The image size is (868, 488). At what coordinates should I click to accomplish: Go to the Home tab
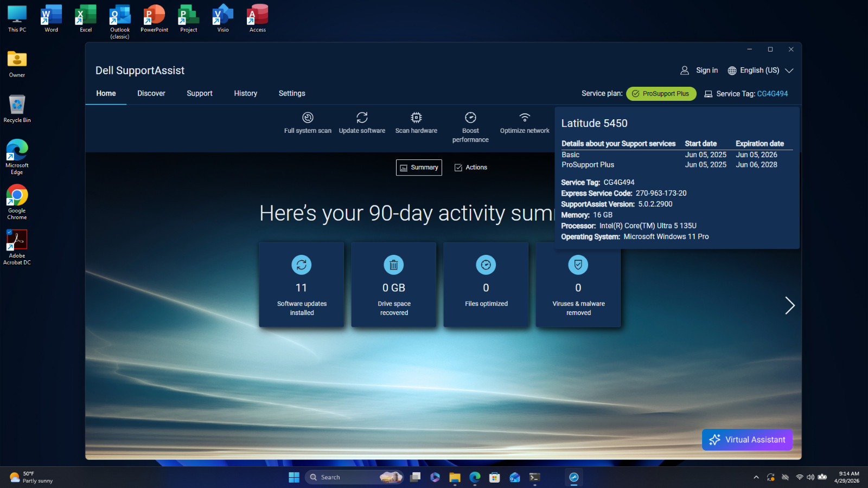pos(106,93)
